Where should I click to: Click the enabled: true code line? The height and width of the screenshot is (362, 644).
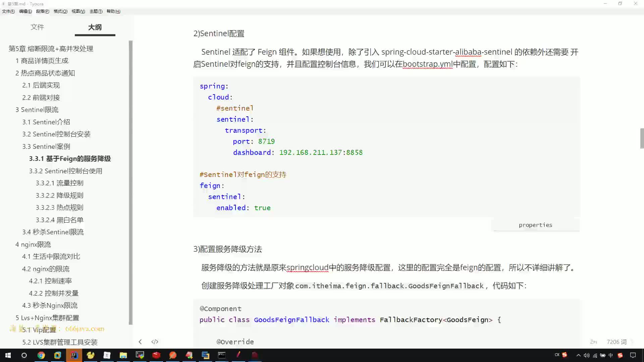[244, 208]
